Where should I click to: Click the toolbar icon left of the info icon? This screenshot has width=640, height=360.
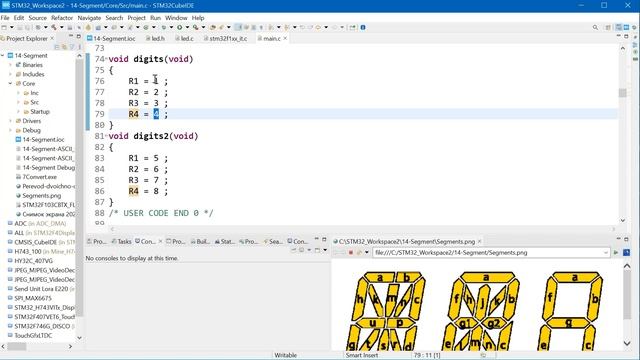pos(352,27)
